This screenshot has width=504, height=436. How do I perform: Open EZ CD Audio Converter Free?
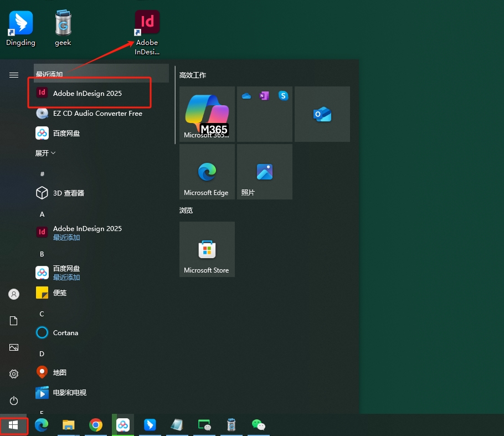(97, 113)
